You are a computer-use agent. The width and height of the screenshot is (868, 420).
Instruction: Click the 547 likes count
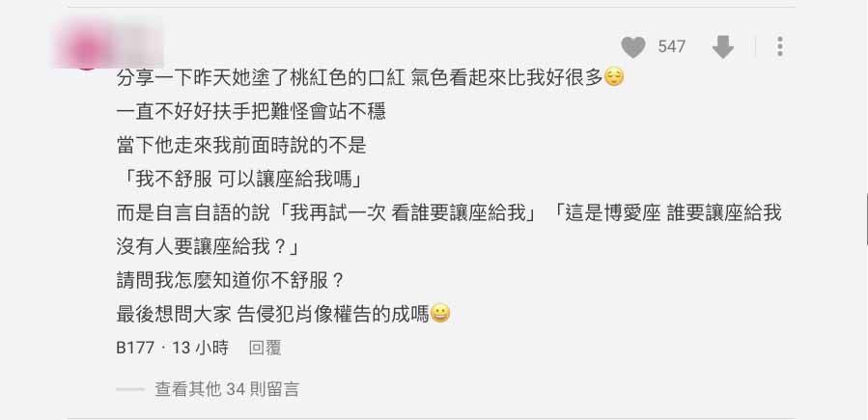(x=671, y=47)
